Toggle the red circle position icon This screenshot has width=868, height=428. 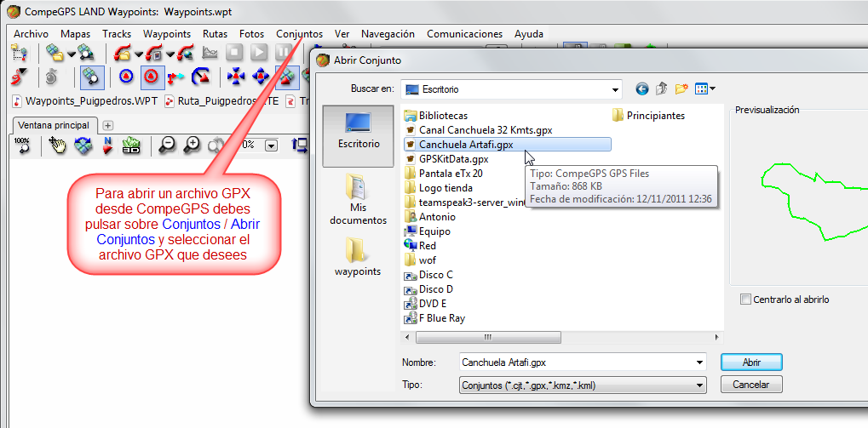click(152, 77)
